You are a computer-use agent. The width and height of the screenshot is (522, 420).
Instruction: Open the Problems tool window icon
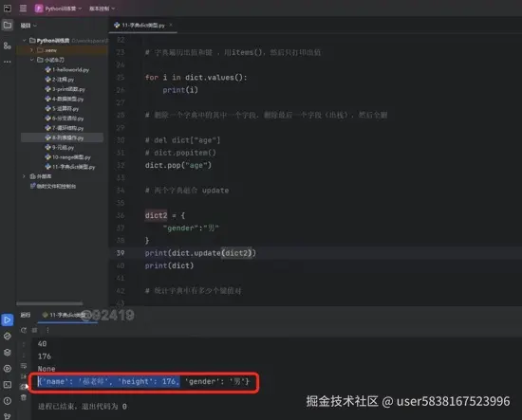tap(8, 401)
